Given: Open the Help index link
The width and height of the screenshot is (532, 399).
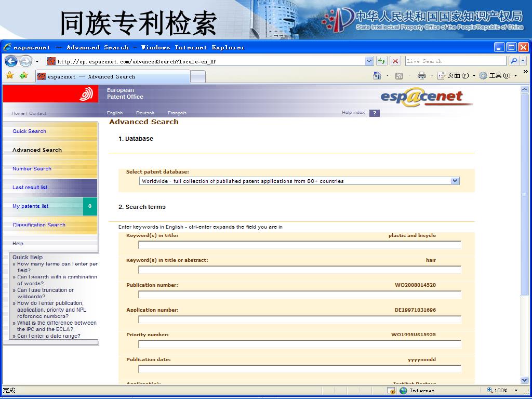Looking at the screenshot, I should 353,112.
